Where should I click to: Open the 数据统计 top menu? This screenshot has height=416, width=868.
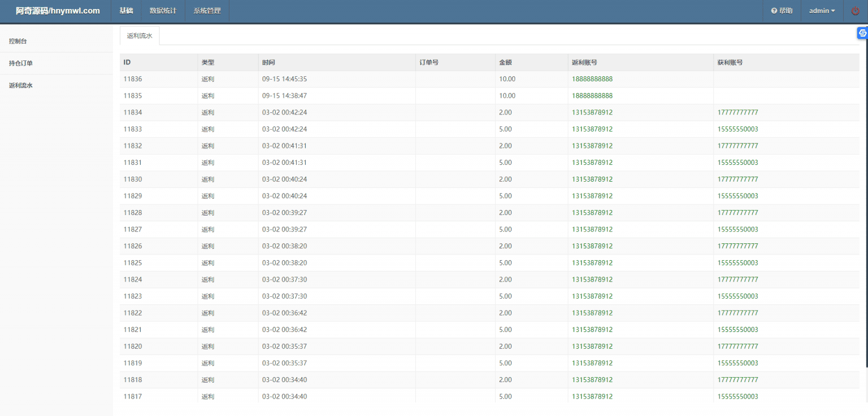tap(163, 11)
